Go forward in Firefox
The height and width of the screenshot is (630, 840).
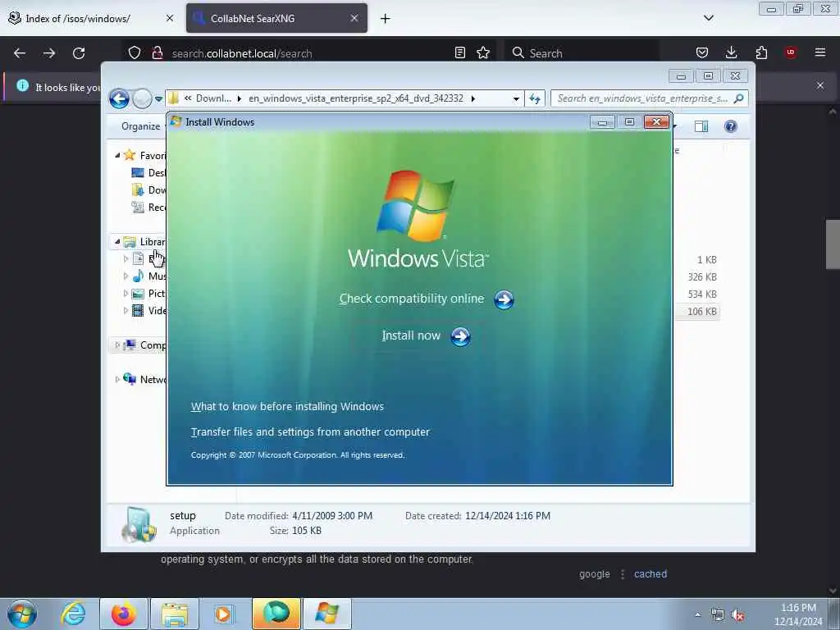tap(49, 53)
